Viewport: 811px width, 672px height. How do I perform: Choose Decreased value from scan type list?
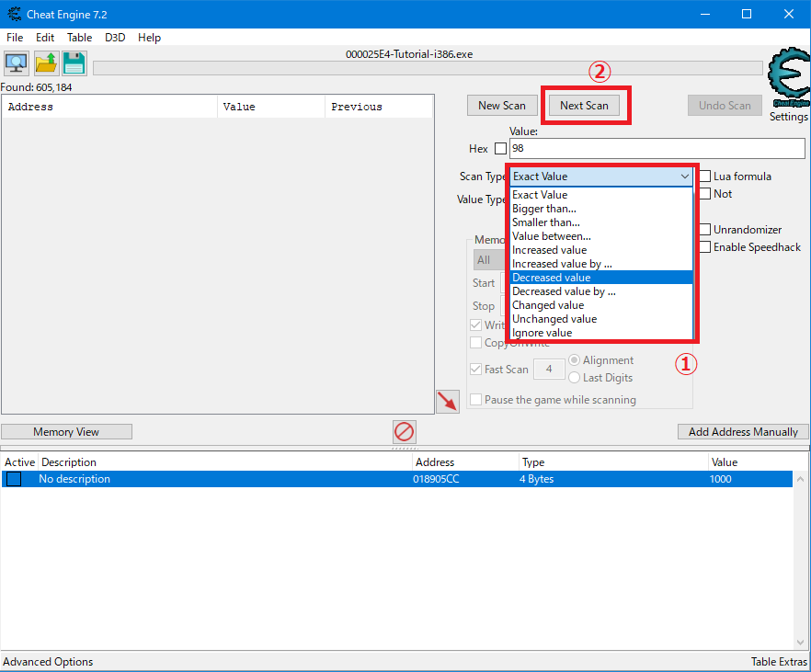552,277
